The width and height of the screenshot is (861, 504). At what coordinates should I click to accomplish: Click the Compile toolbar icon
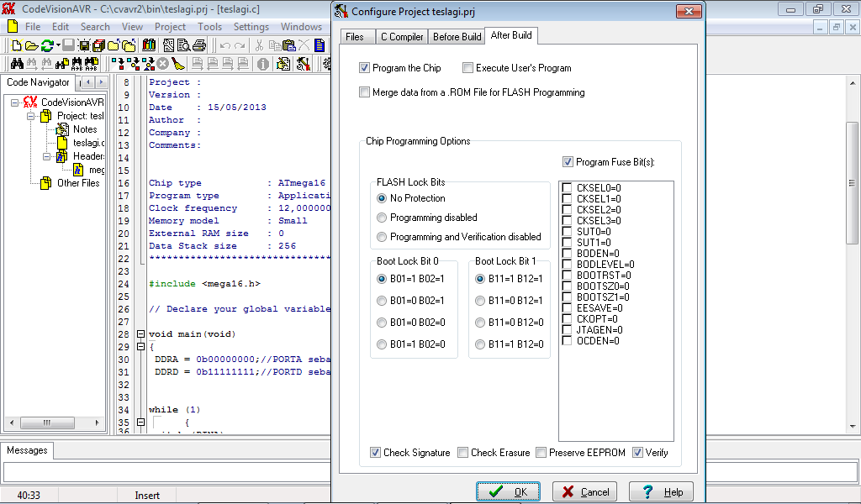(118, 64)
